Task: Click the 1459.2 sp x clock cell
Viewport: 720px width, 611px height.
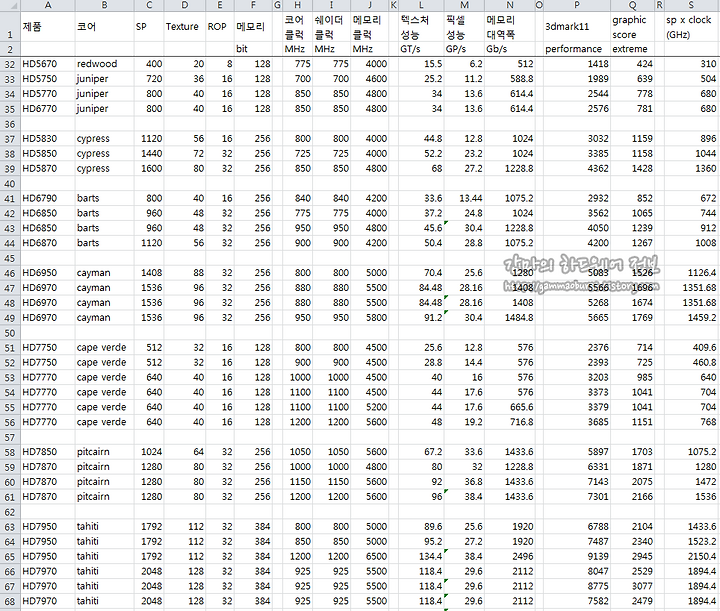Action: tap(691, 318)
